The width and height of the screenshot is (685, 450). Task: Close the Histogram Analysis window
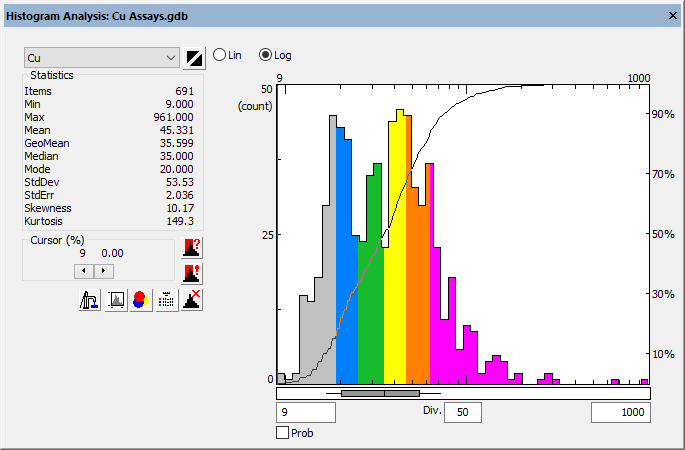673,16
